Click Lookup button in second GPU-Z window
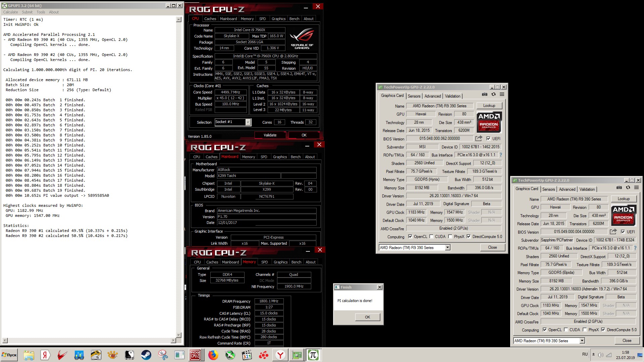The image size is (644, 362). coord(624,199)
